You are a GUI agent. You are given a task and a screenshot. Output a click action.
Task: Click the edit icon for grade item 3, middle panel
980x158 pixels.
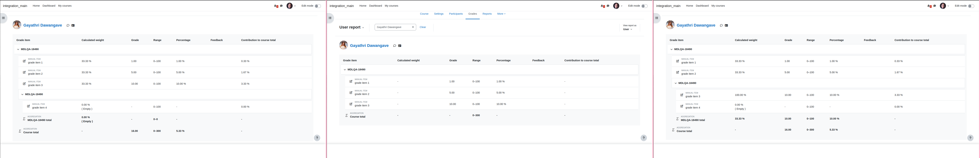pos(351,104)
